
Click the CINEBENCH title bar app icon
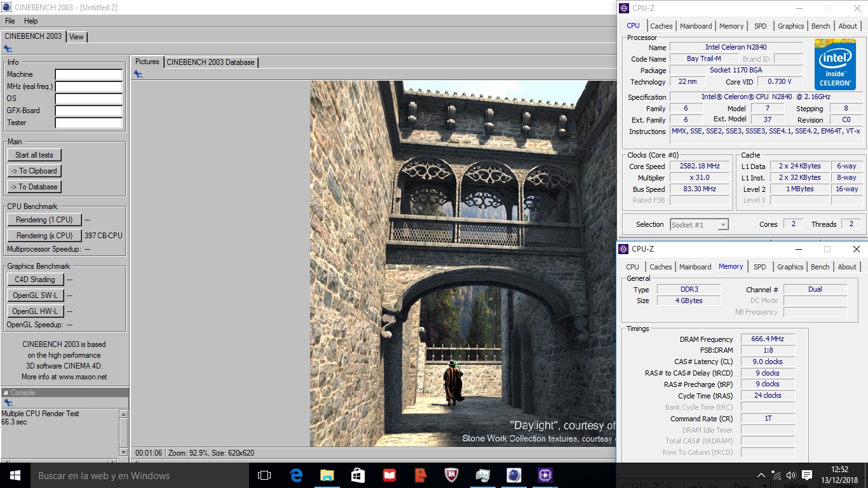(7, 7)
